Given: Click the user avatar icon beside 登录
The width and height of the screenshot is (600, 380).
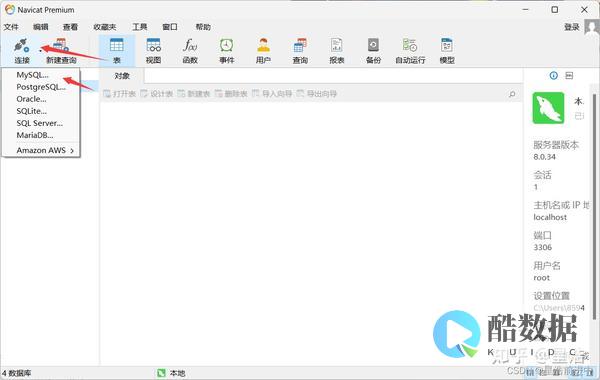Looking at the screenshot, I should point(592,27).
